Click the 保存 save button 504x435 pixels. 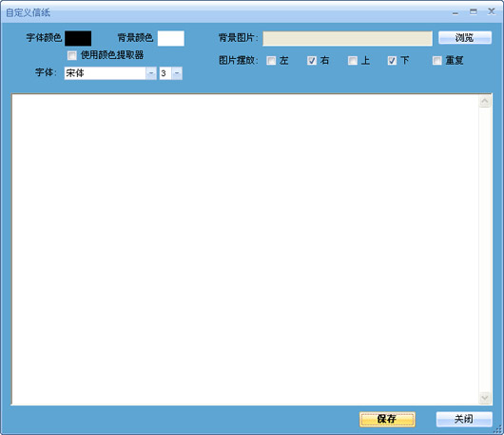387,419
